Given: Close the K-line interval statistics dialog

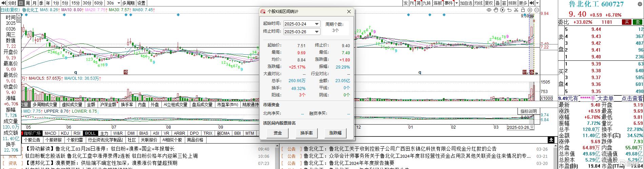Looking at the screenshot, I should (349, 12).
